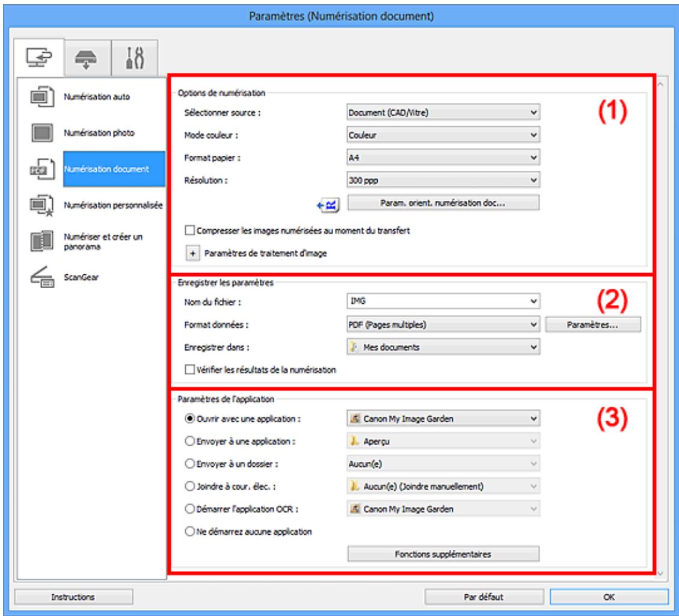Click the Numérisation personnalisée icon

[x=42, y=205]
